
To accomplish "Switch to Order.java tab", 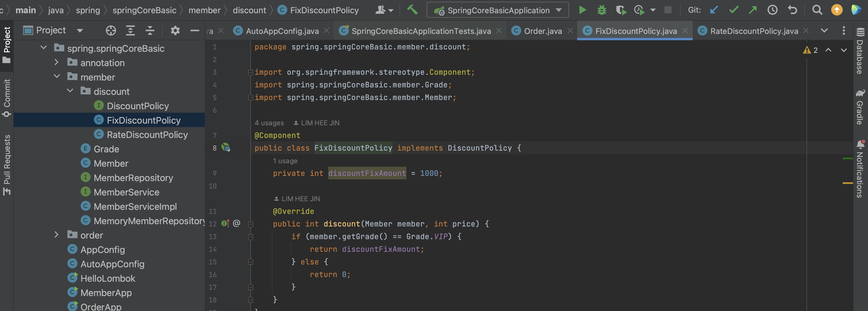I will pos(543,31).
